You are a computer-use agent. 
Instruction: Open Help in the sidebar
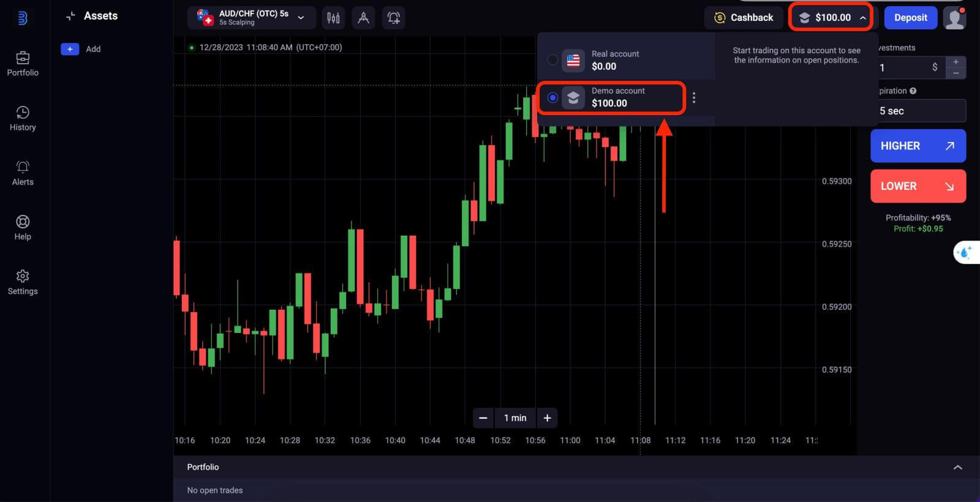tap(23, 228)
